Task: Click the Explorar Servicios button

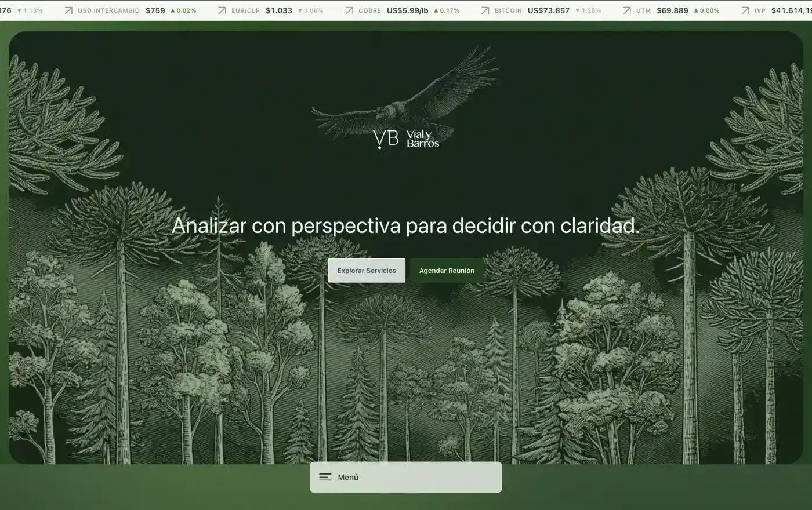Action: pos(367,271)
